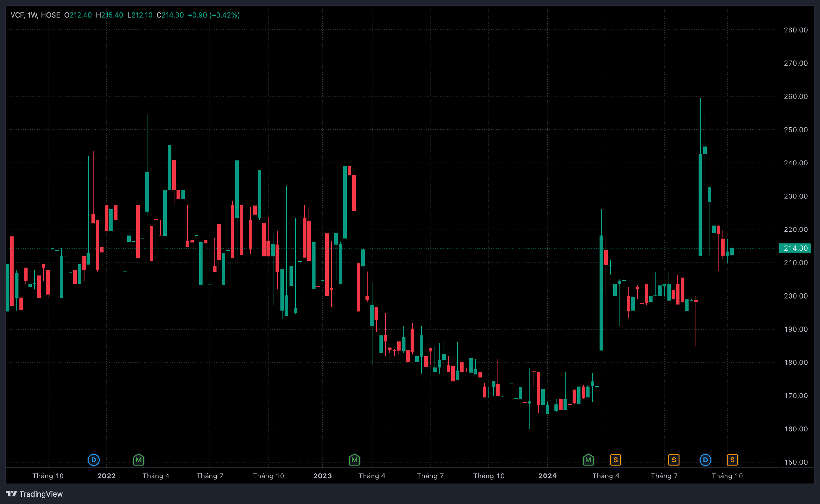This screenshot has width=820, height=504.
Task: Click the close value C214.30
Action: (170, 15)
